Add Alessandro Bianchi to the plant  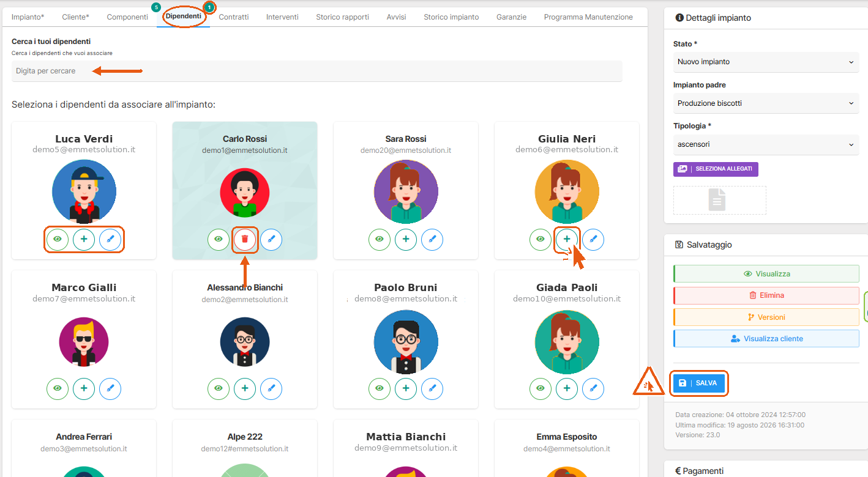245,388
